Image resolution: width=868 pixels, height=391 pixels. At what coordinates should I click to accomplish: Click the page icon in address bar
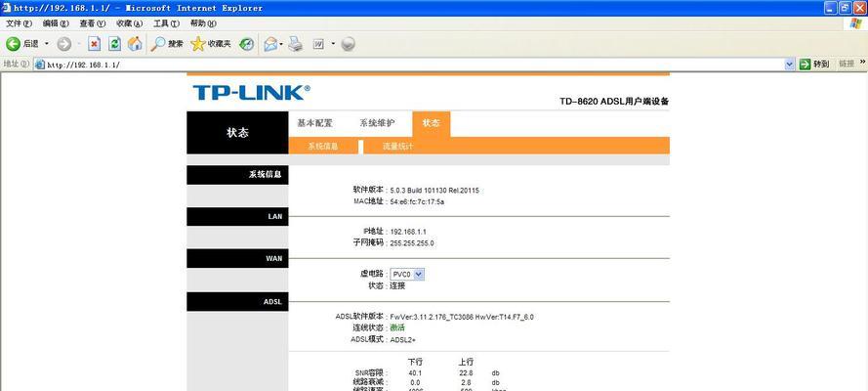point(40,65)
